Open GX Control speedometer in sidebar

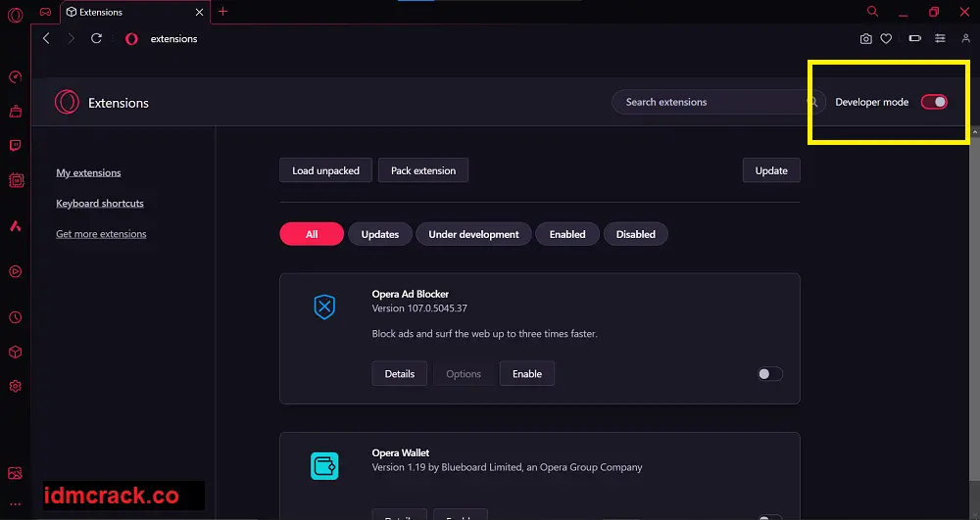16,76
